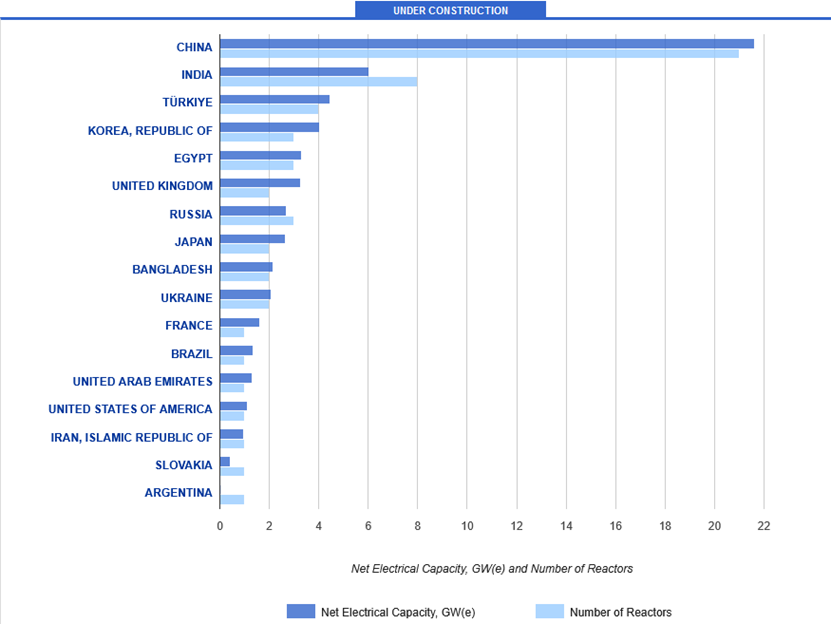The image size is (831, 624).
Task: Click the FRANCE country label
Action: pyautogui.click(x=189, y=326)
